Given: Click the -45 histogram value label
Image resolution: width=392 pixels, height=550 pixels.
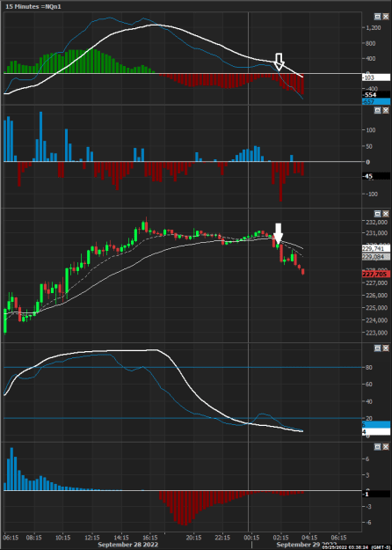Looking at the screenshot, I should (x=375, y=176).
